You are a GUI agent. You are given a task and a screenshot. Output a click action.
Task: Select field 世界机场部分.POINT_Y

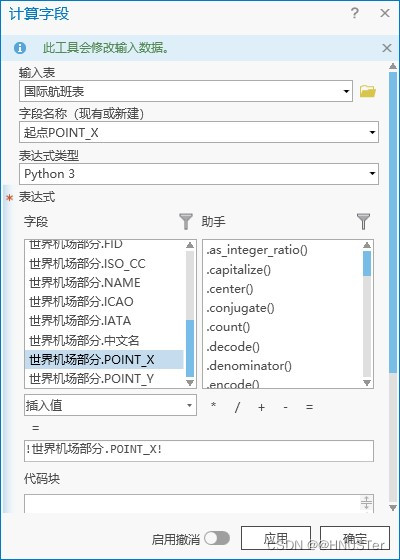[104, 378]
